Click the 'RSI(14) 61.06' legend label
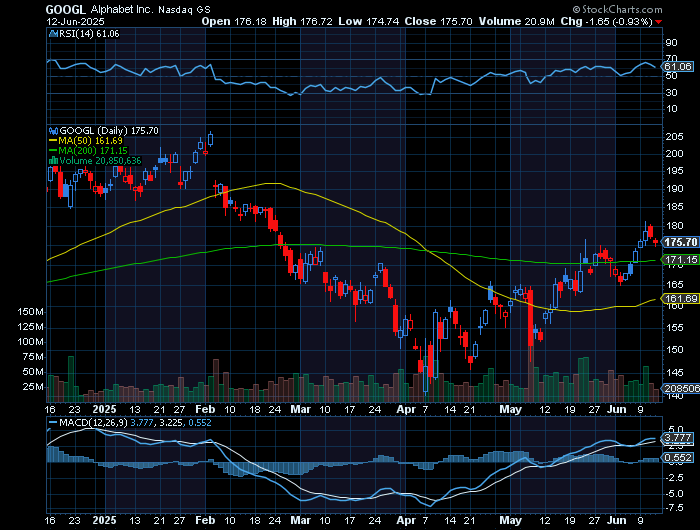Screen dimensions: 700x530 (x=89, y=33)
